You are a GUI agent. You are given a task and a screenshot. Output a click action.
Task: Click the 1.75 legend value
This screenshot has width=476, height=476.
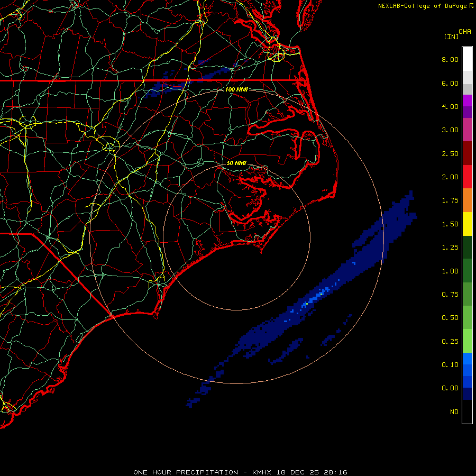coord(450,200)
